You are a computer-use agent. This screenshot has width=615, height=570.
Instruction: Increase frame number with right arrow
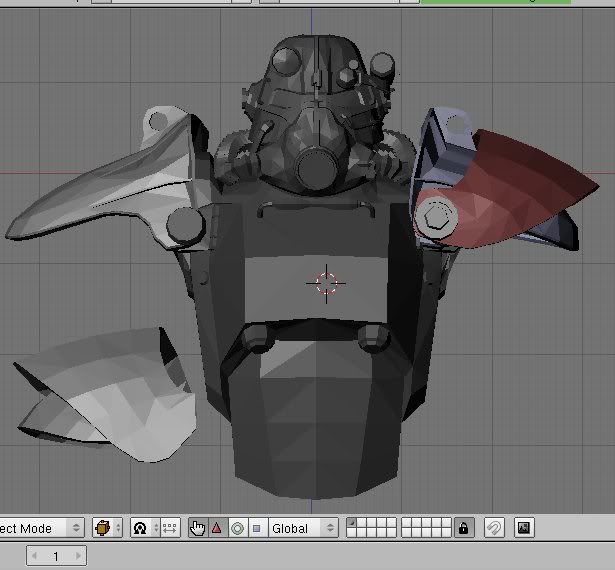click(78, 556)
